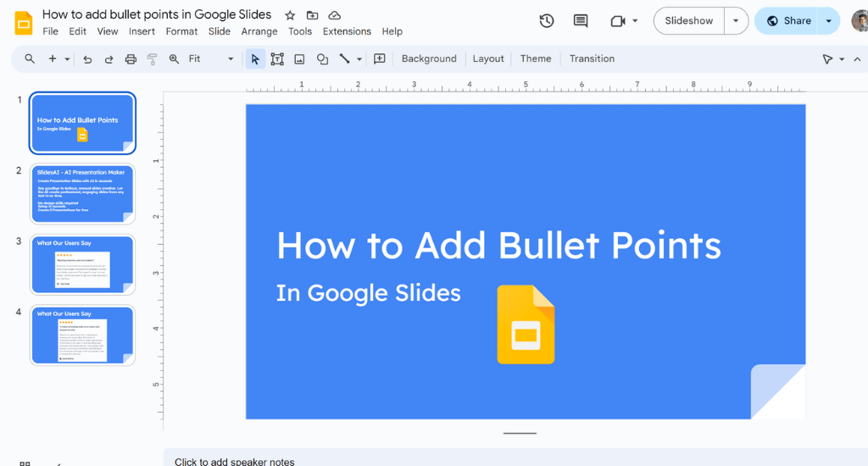868x466 pixels.
Task: Click to add speaker notes
Action: point(234,461)
